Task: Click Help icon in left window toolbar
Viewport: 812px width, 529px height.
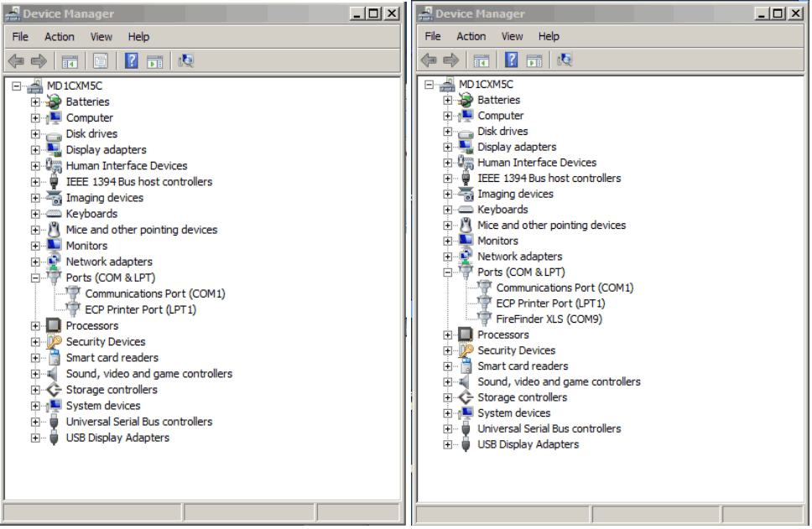Action: (132, 61)
